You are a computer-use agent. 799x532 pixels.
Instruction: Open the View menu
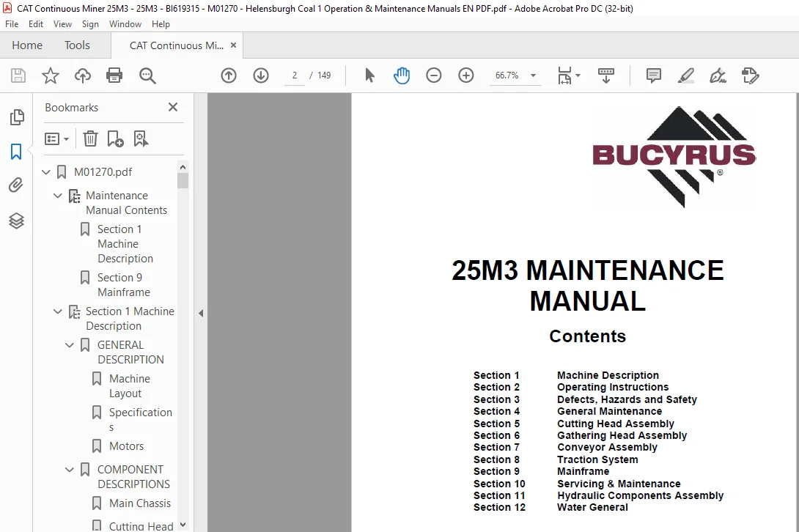point(63,24)
